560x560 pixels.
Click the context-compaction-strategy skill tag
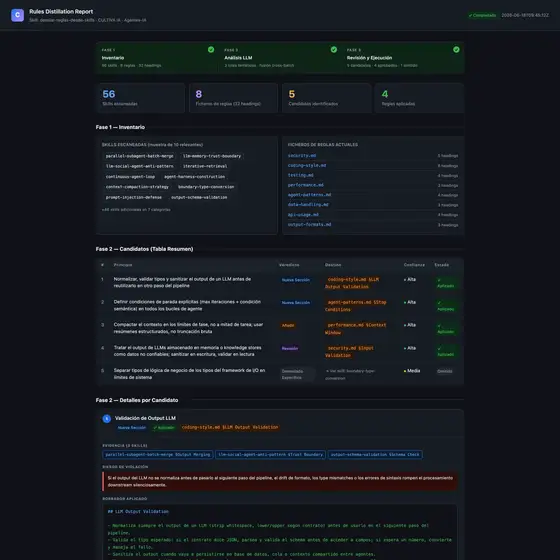coord(137,187)
